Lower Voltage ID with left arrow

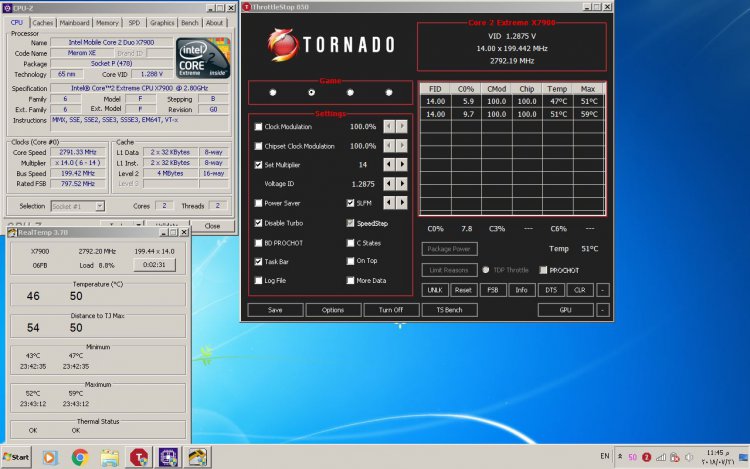pos(389,184)
